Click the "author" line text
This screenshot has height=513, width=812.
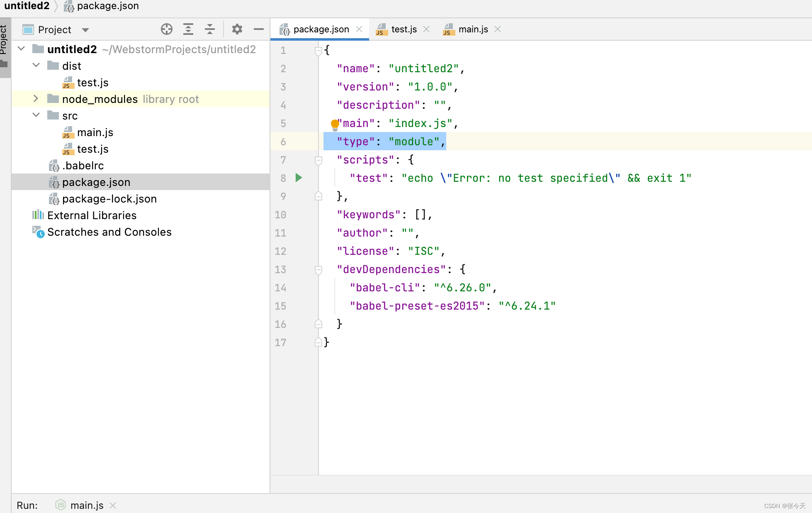pos(378,233)
